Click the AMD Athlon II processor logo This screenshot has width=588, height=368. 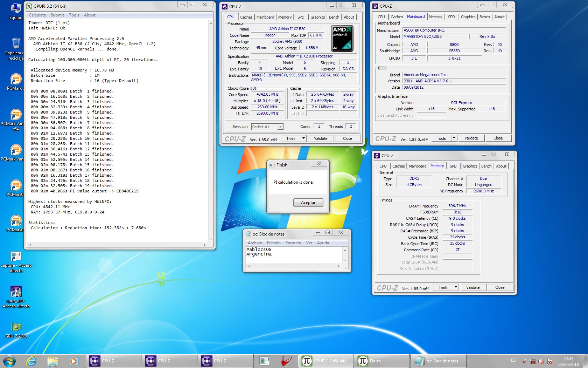[342, 38]
